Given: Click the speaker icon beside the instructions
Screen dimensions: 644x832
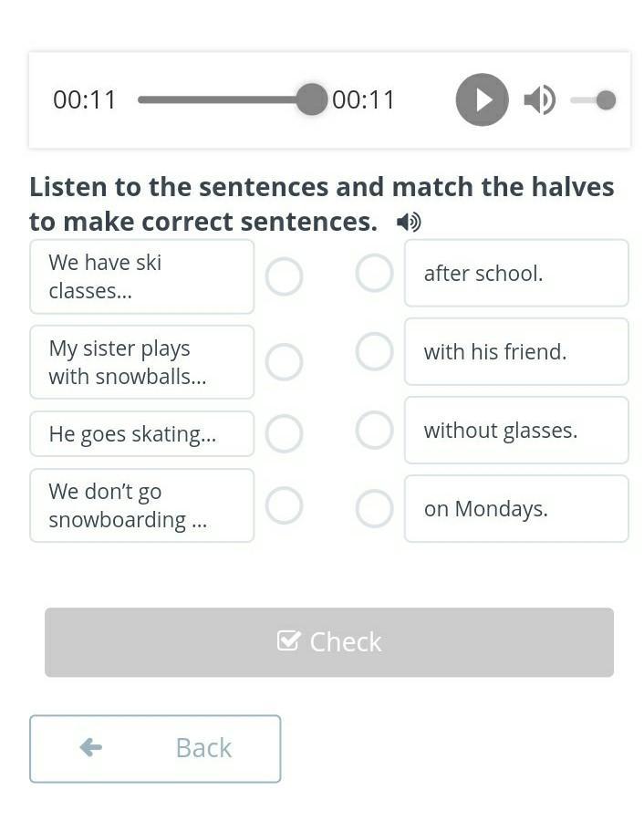Looking at the screenshot, I should click(409, 222).
